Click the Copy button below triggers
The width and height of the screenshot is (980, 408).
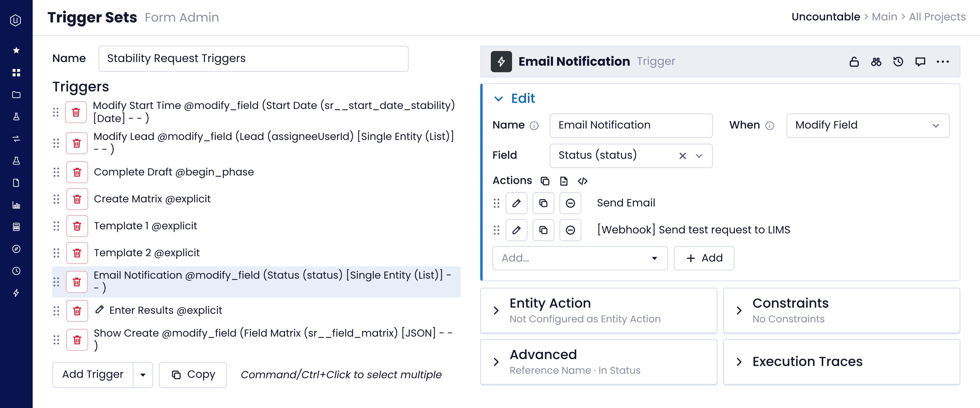point(193,375)
